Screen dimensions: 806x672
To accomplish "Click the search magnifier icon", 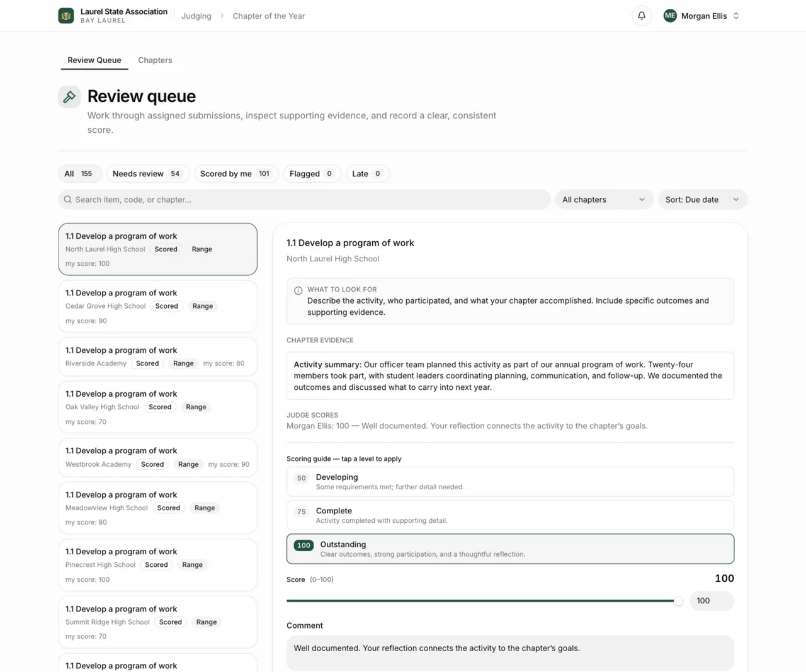I will [x=68, y=200].
